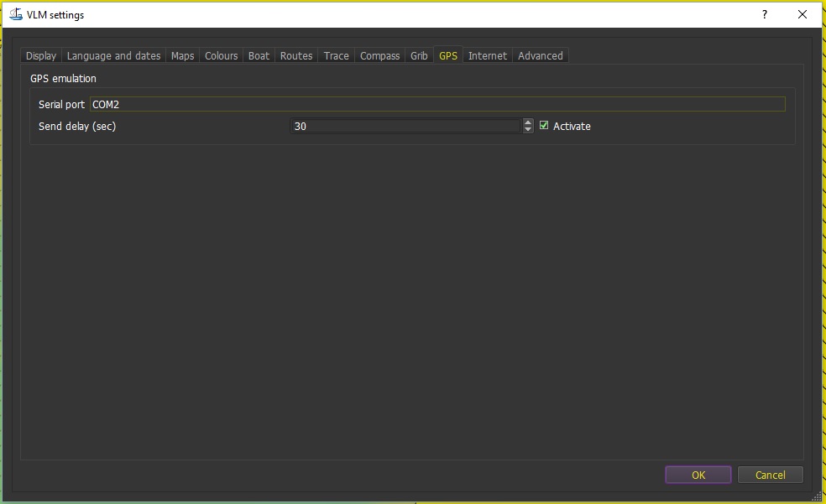Click the GPS emulation group title

63,78
